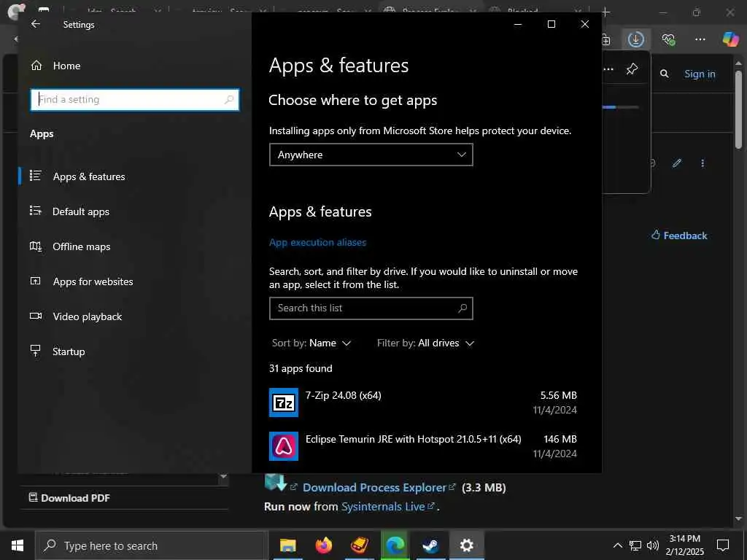Screen dimensions: 747x560
Task: Click Sign in on the webpage
Action: (700, 74)
